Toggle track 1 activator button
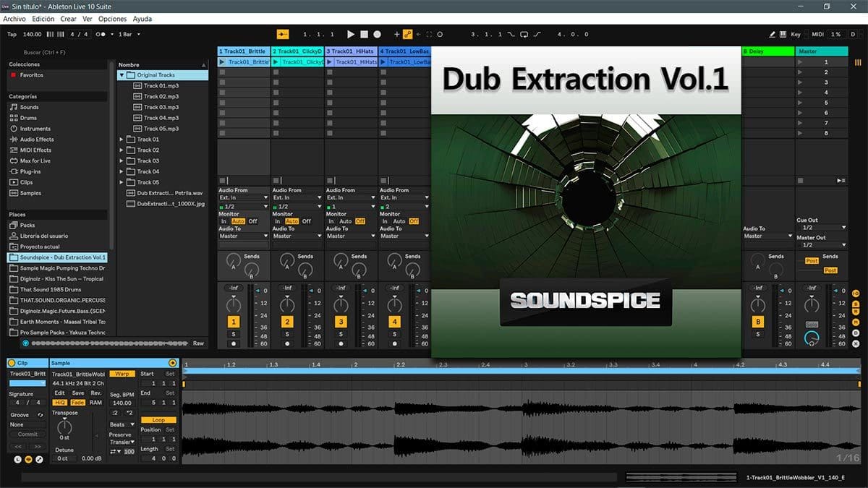This screenshot has width=868, height=488. tap(234, 322)
